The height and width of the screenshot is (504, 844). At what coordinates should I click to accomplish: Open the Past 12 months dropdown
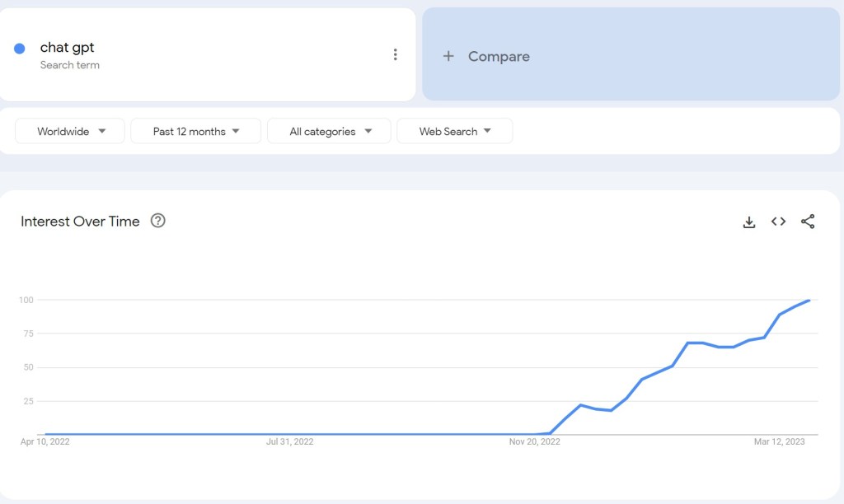pyautogui.click(x=195, y=131)
